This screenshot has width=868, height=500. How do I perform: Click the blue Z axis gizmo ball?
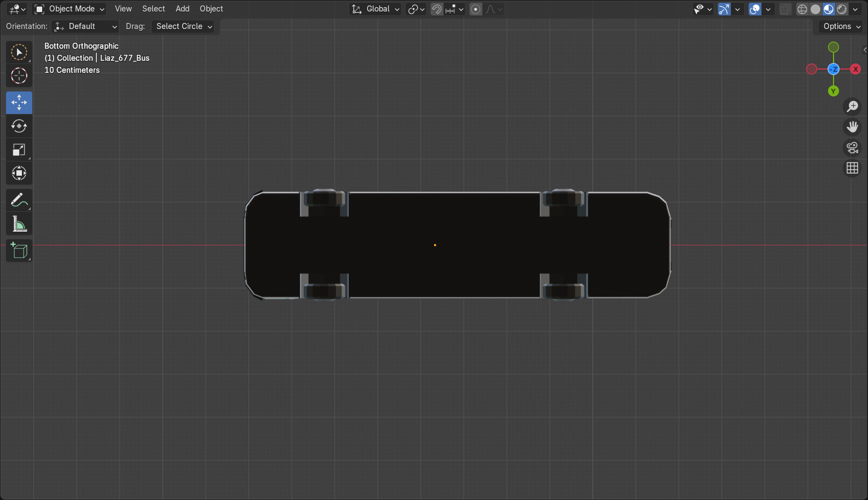(834, 69)
